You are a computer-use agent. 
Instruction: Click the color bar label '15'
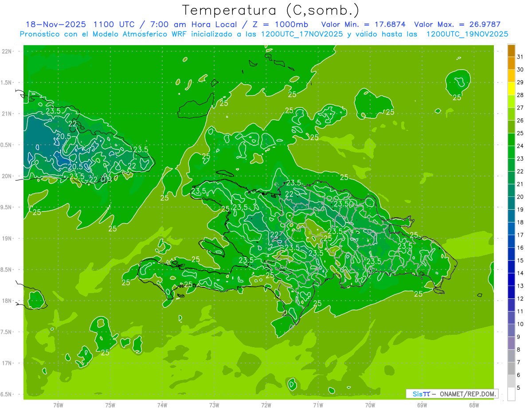point(520,261)
